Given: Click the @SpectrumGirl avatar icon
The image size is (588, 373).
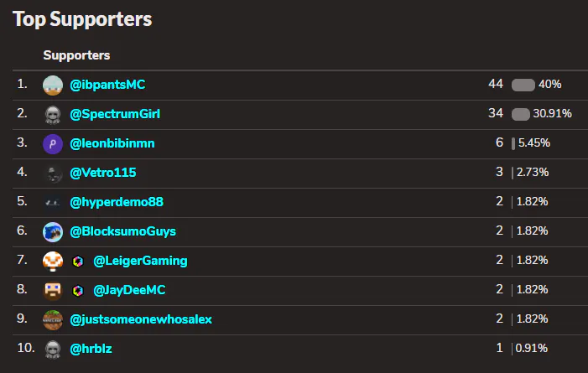Looking at the screenshot, I should 53,114.
